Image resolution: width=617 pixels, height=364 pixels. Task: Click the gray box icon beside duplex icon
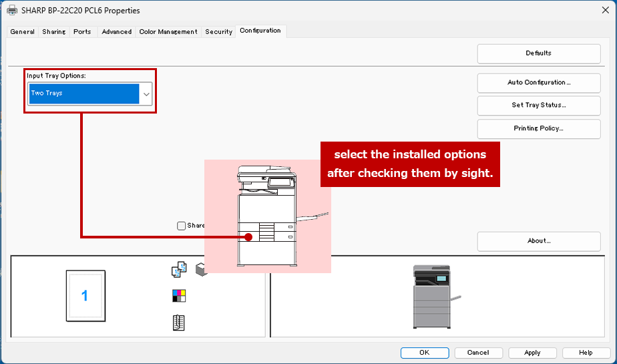[x=201, y=270]
